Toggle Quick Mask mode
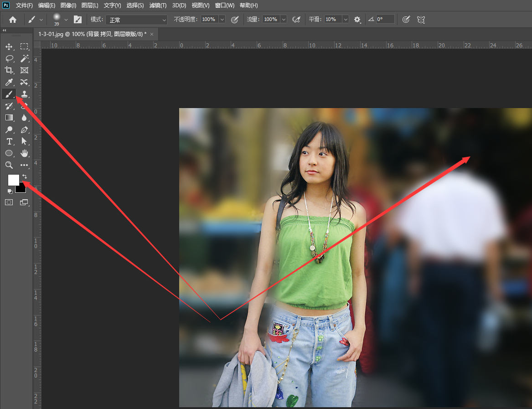Viewport: 532px width, 409px height. tap(9, 202)
